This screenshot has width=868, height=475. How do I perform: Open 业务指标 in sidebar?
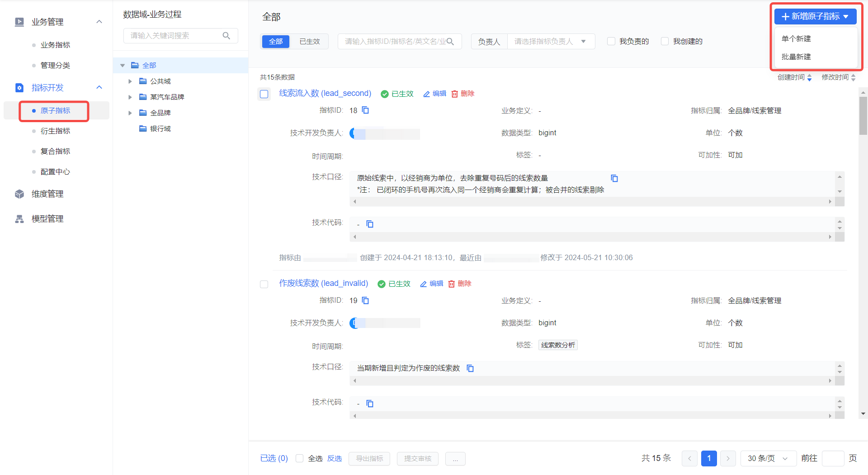click(x=55, y=45)
